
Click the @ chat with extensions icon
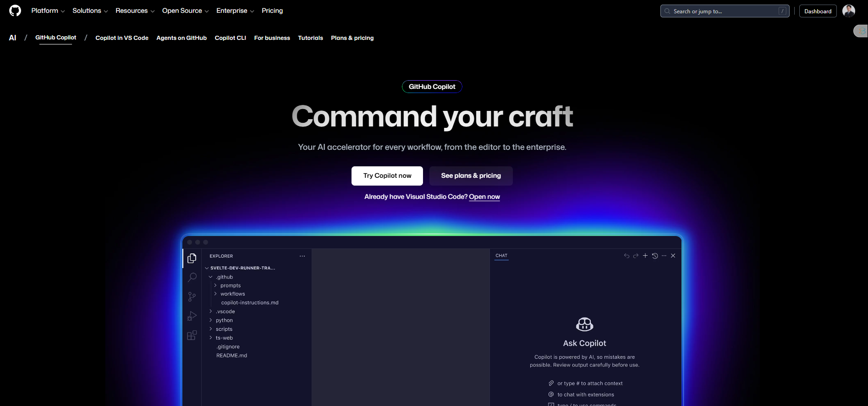pos(551,394)
